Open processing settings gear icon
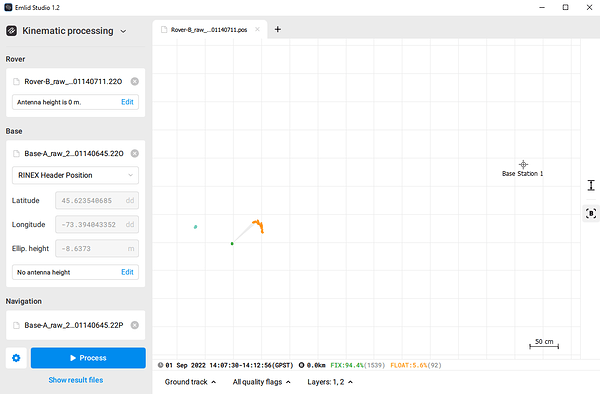The width and height of the screenshot is (600, 394). 16,358
